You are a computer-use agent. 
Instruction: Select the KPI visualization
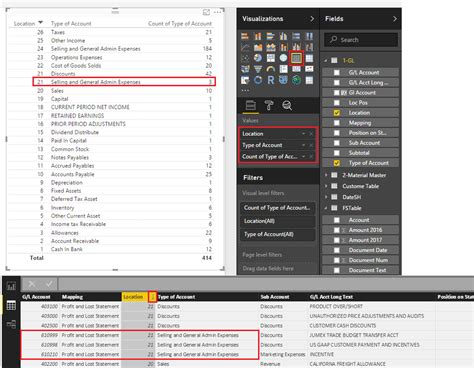(x=309, y=69)
